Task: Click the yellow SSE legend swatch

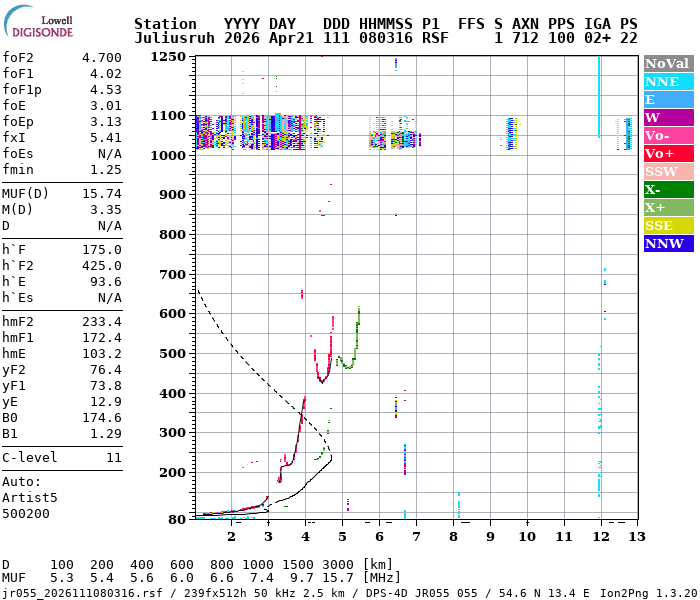Action: (x=668, y=225)
